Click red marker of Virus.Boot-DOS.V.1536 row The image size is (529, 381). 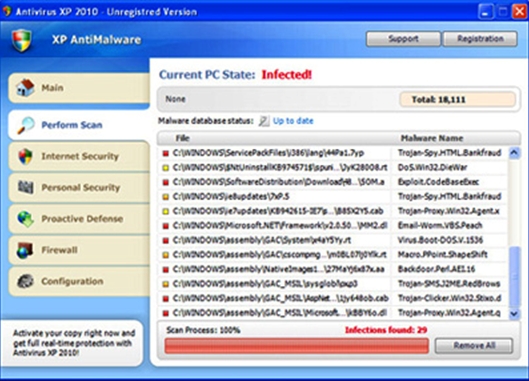click(165, 241)
